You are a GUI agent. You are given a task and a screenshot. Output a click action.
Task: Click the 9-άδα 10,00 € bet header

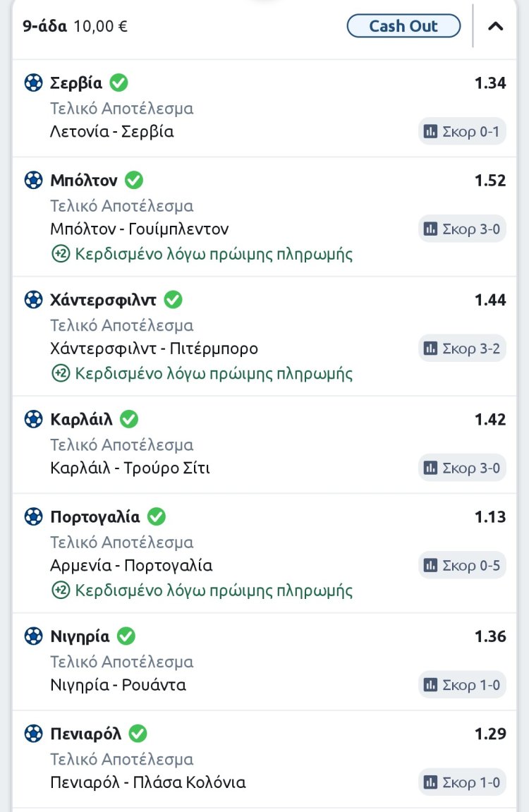click(x=75, y=27)
